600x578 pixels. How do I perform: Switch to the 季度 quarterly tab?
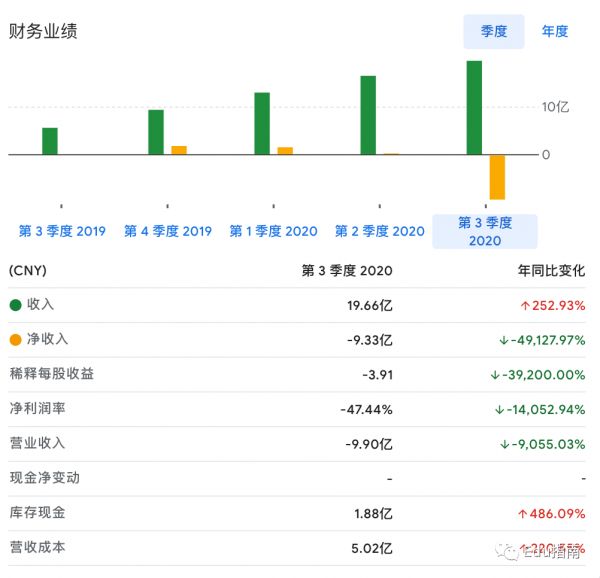494,31
